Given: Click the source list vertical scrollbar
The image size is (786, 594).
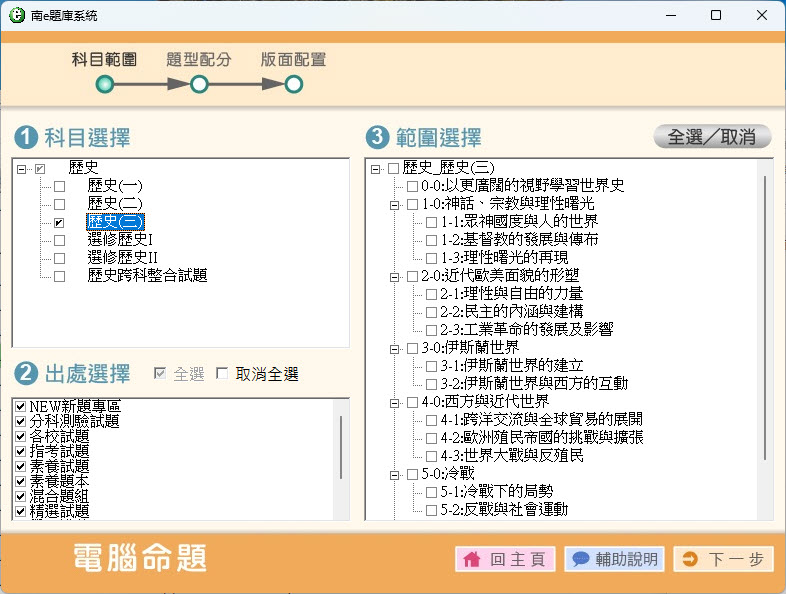Looking at the screenshot, I should [341, 447].
